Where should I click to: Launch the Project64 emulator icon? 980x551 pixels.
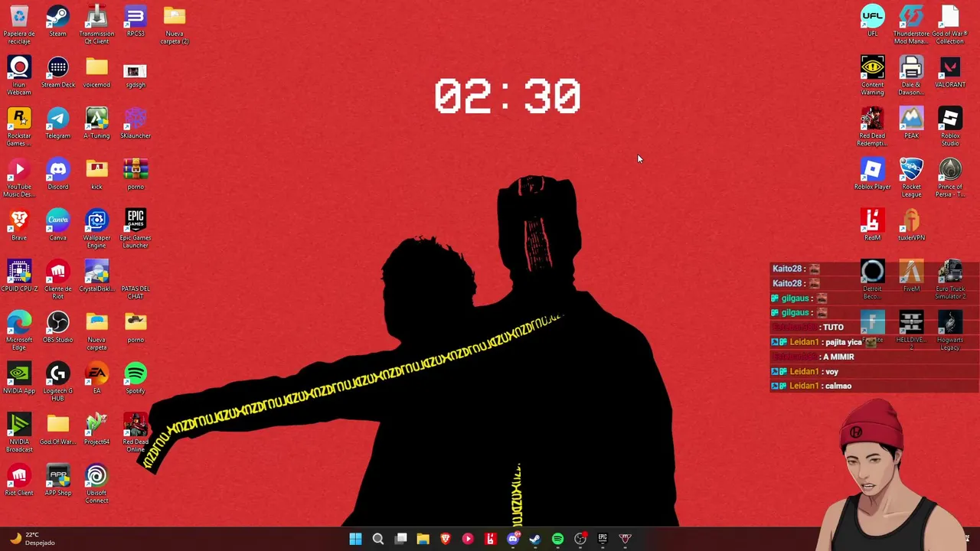pos(96,429)
